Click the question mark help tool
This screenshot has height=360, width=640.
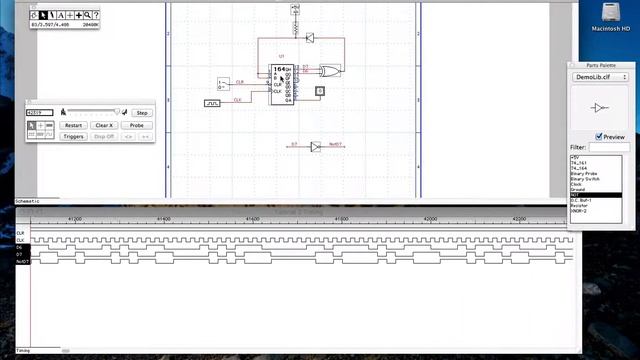pyautogui.click(x=96, y=15)
